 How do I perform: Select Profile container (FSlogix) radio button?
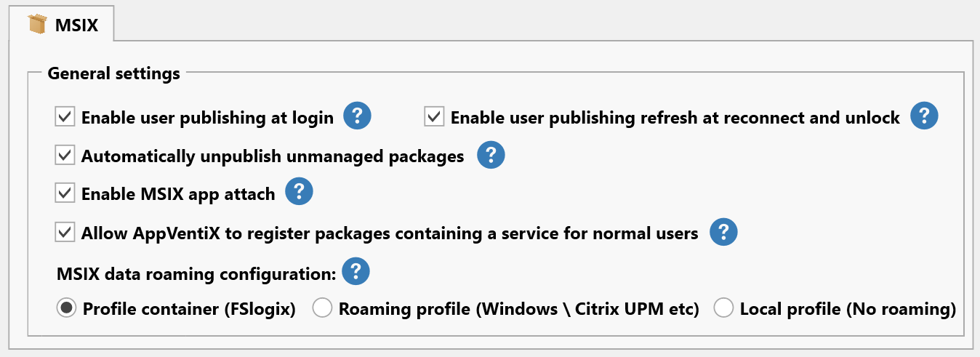point(66,308)
